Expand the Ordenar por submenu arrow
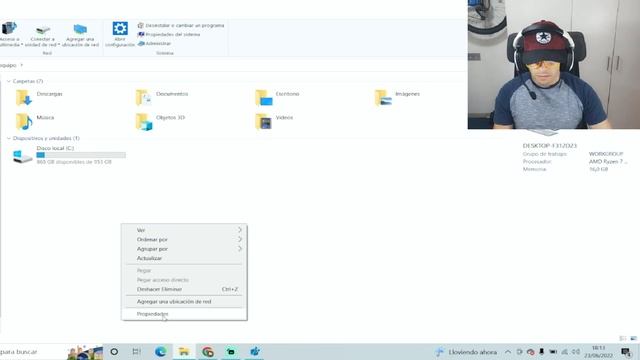This screenshot has height=360, width=640. (x=240, y=240)
